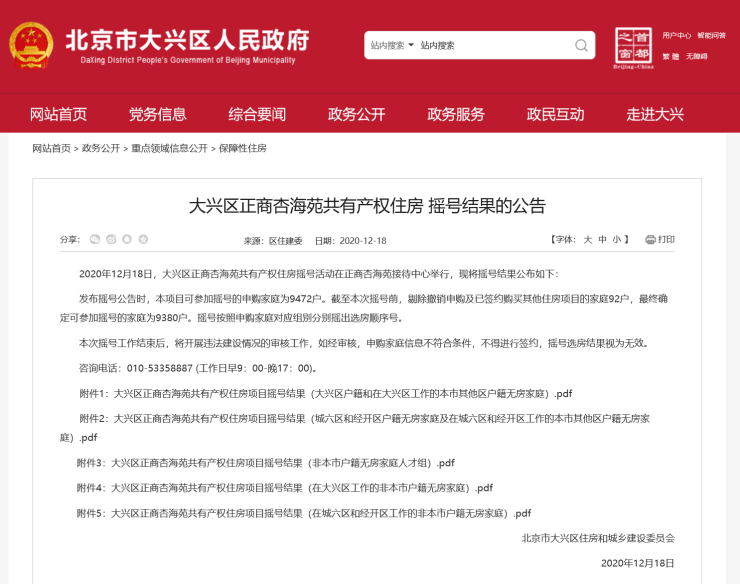Open the 站内搜索 scope dropdown
Viewport: 740px width, 584px height.
click(392, 45)
